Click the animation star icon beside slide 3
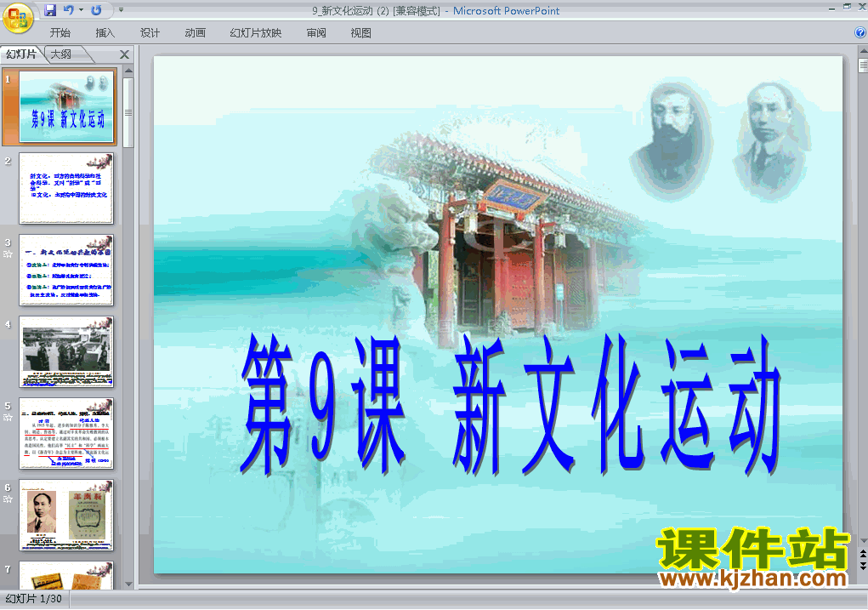 click(8, 254)
